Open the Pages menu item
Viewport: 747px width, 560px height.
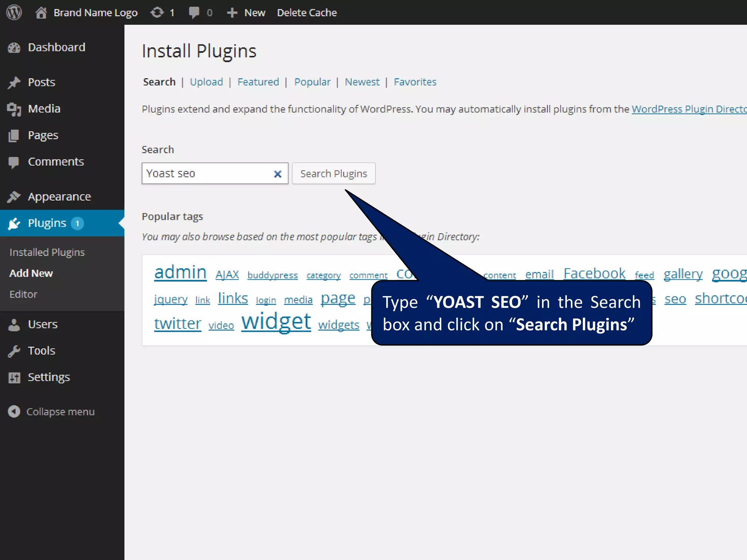tap(43, 136)
